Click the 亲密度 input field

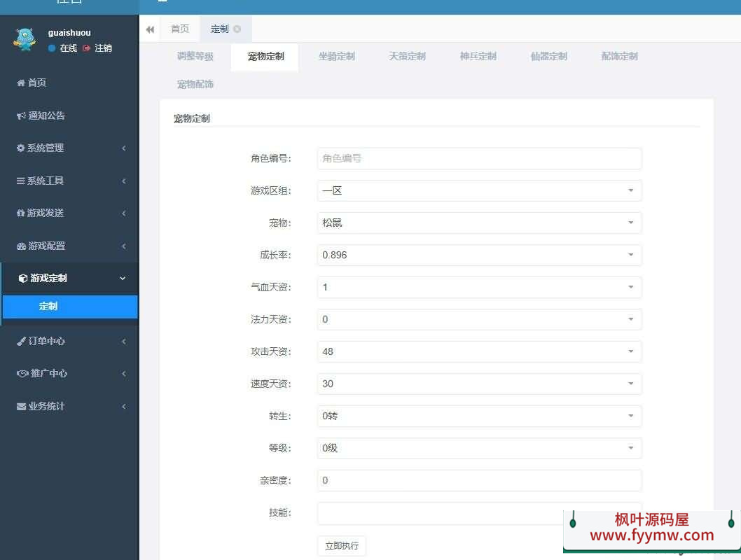(x=479, y=480)
